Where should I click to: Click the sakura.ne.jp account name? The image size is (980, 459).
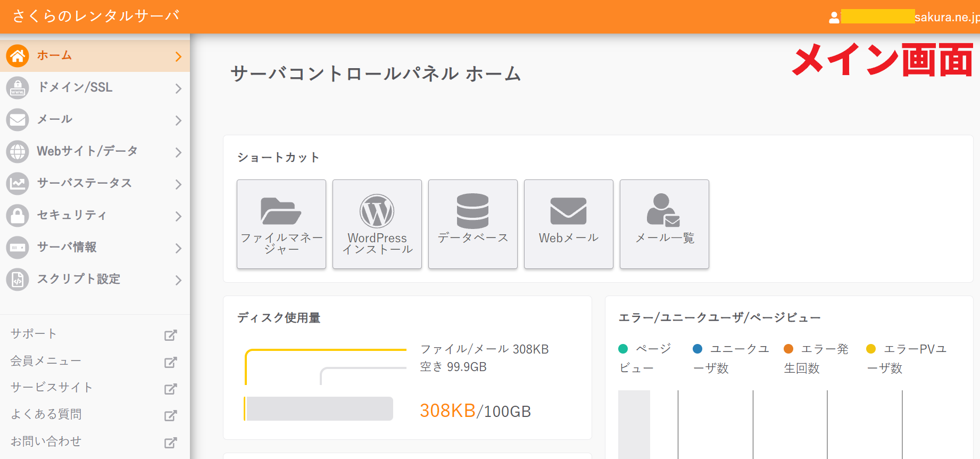coord(947,17)
